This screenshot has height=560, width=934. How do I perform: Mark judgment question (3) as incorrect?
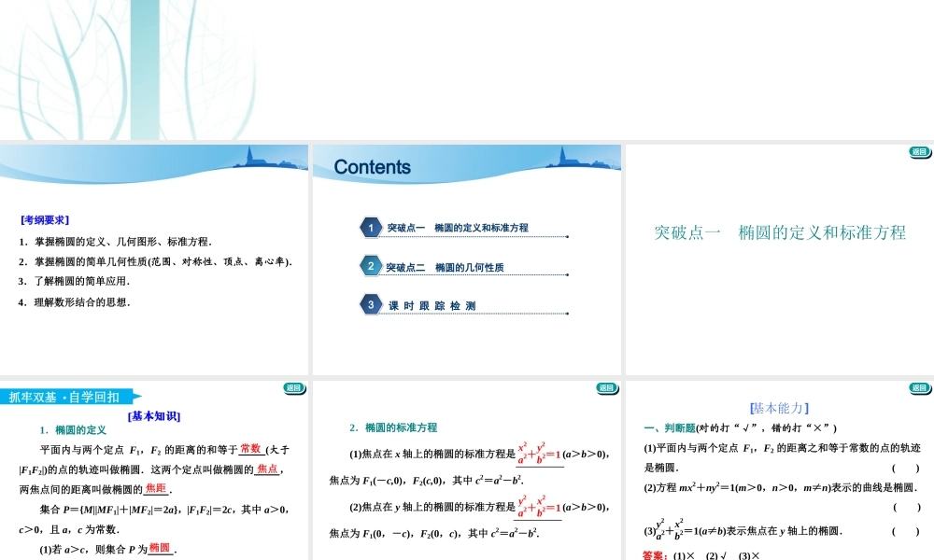906,531
